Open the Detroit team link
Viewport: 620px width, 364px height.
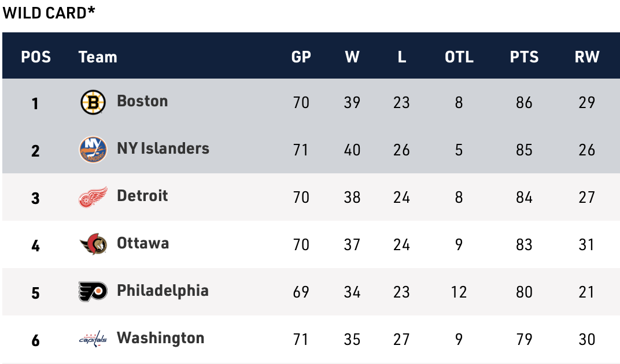coord(142,196)
